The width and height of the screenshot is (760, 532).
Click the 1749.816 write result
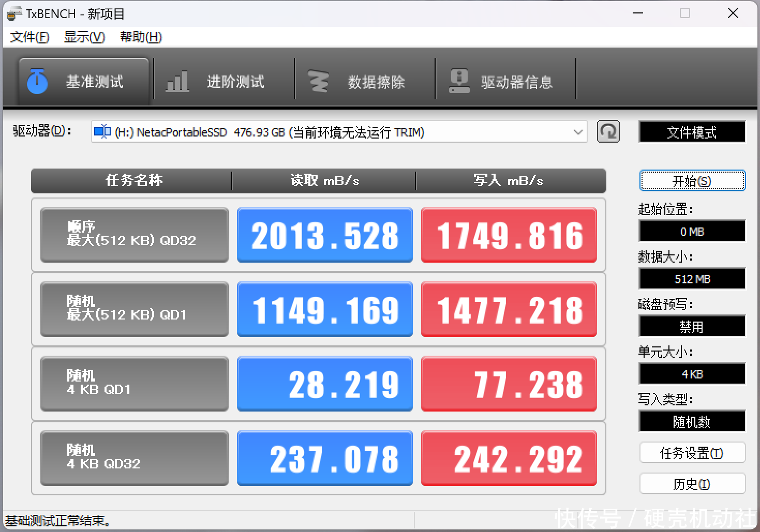coord(509,235)
